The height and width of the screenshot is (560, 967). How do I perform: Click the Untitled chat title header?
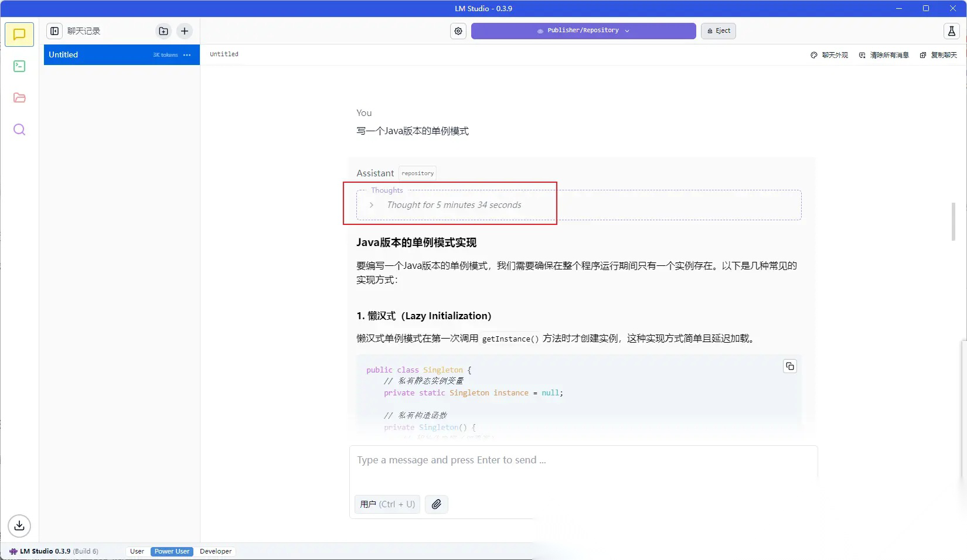(224, 54)
